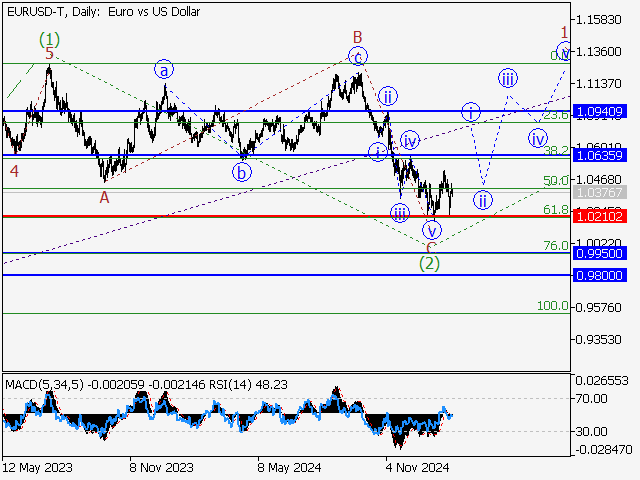640x480 pixels.
Task: Click the red 'A' wave label
Action: pos(104,198)
